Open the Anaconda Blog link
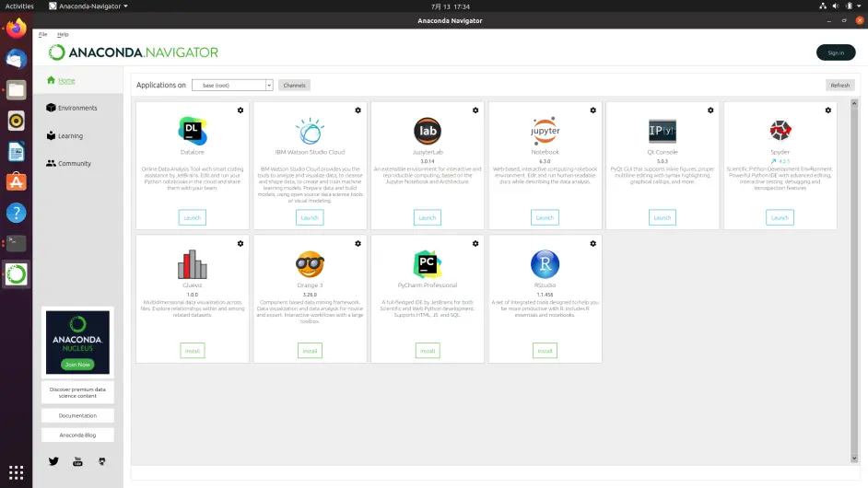The width and height of the screenshot is (868, 488). coord(77,435)
